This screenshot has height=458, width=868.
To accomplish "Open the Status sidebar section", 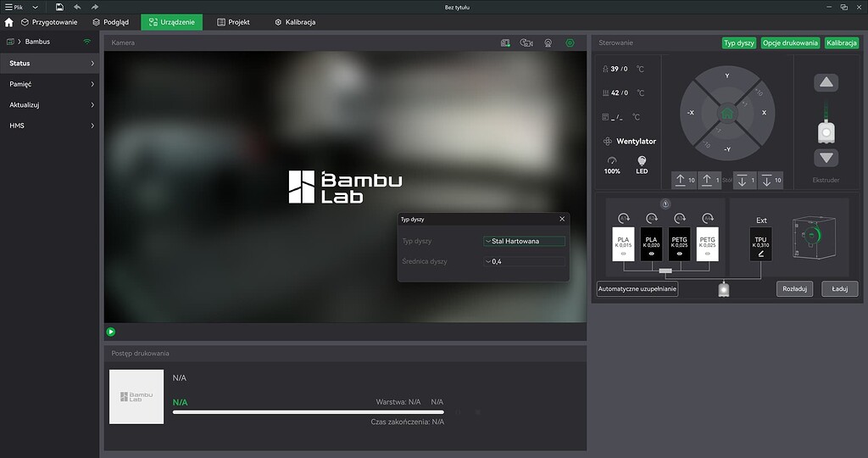I will 50,63.
